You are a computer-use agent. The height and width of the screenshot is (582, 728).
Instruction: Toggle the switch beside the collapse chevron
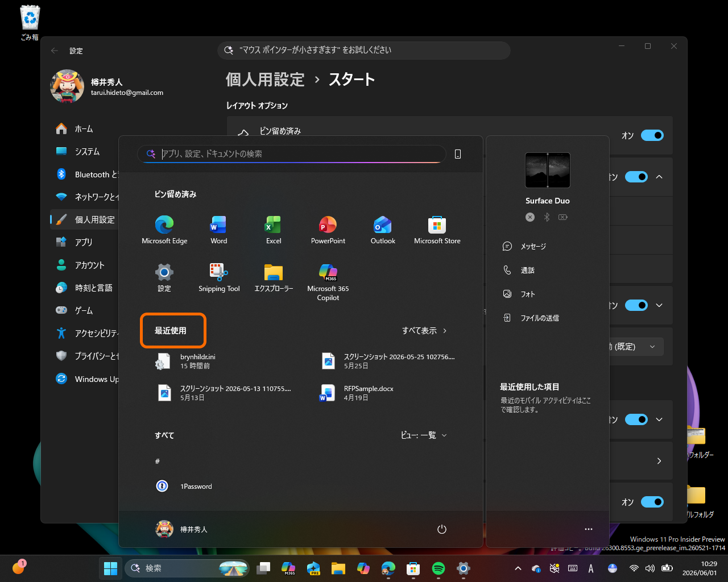pos(636,177)
